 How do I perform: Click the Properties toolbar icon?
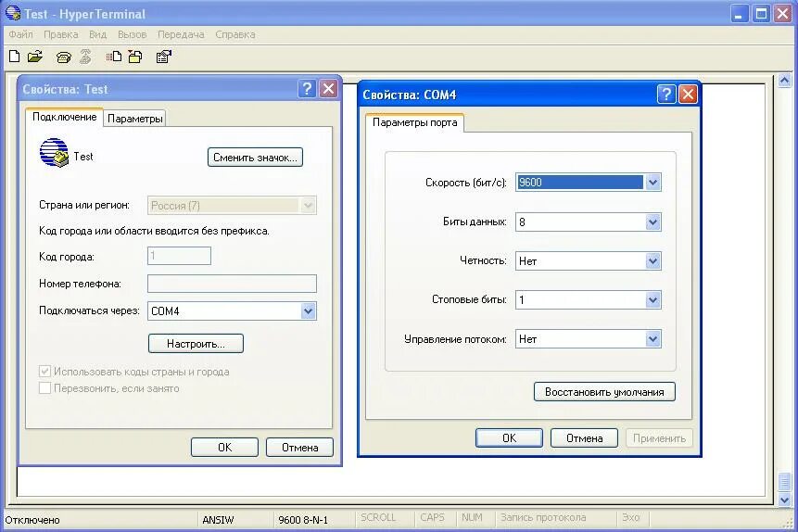163,57
